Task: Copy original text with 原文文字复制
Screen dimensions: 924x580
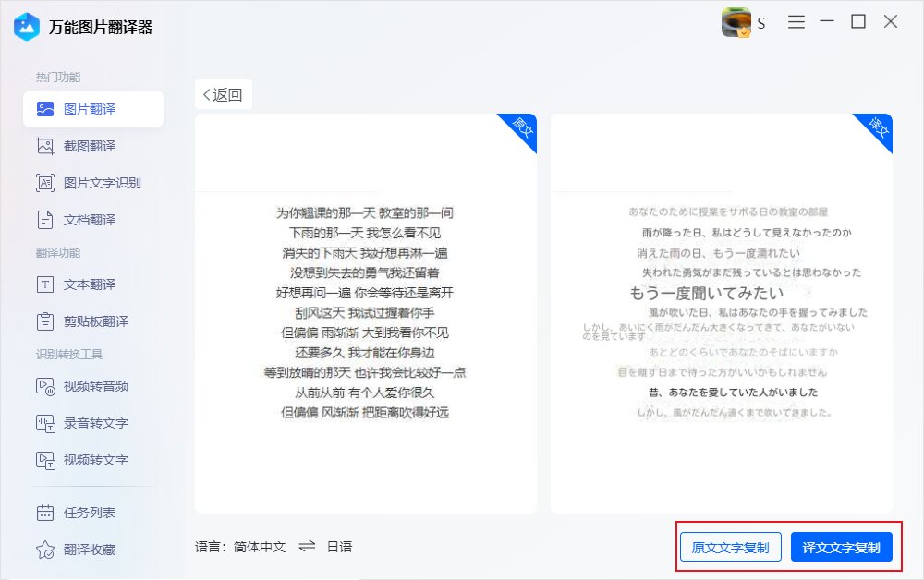Action: click(730, 546)
